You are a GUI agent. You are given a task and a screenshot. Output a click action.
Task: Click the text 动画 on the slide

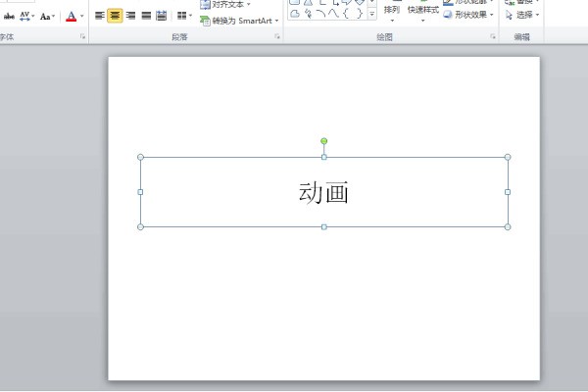coord(323,192)
